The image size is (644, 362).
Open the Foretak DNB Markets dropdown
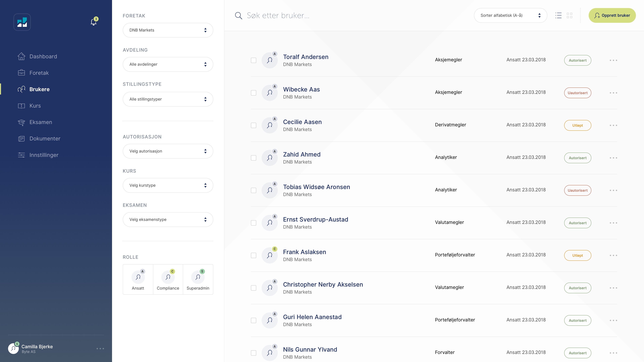click(x=168, y=30)
